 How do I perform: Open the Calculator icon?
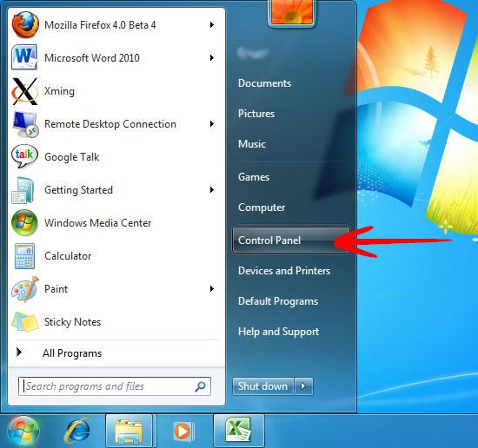[24, 256]
